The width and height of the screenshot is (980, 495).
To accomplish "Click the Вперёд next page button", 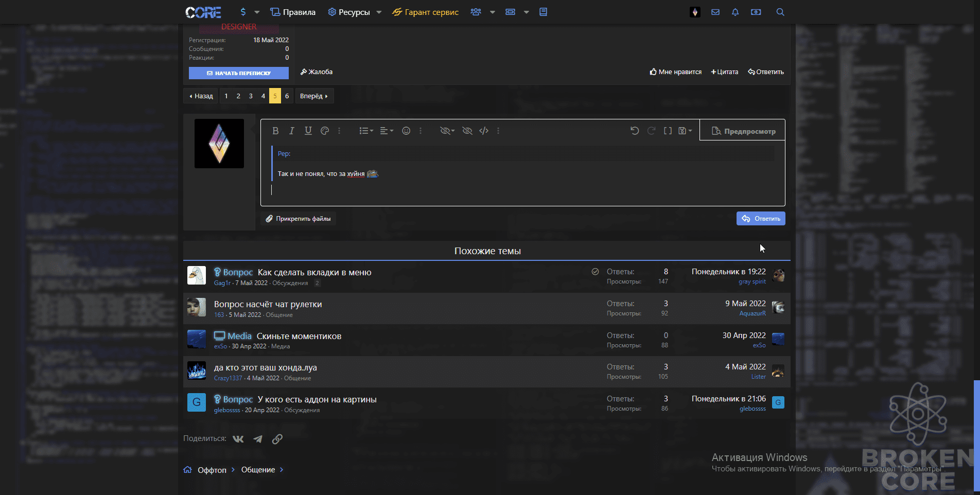I will pos(314,96).
